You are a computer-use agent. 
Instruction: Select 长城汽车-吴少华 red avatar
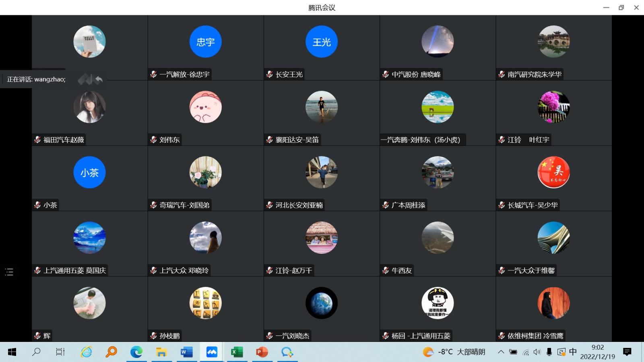pyautogui.click(x=553, y=173)
